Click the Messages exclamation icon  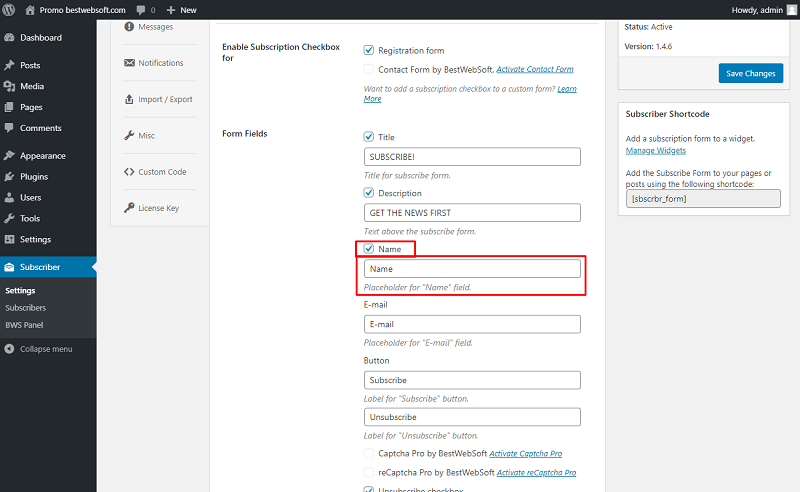pyautogui.click(x=129, y=27)
